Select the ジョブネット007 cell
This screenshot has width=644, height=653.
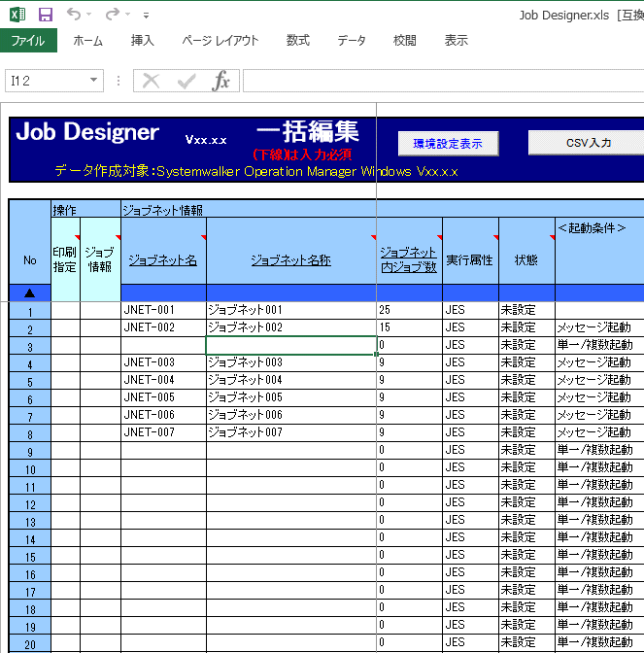coord(291,432)
